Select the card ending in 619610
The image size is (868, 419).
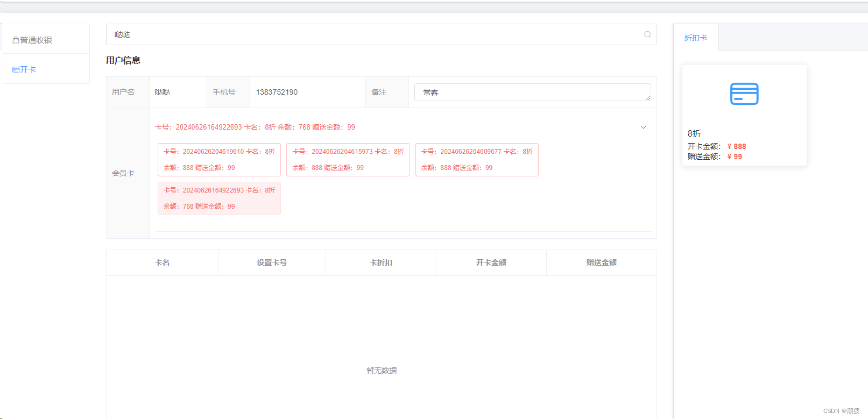pos(219,160)
